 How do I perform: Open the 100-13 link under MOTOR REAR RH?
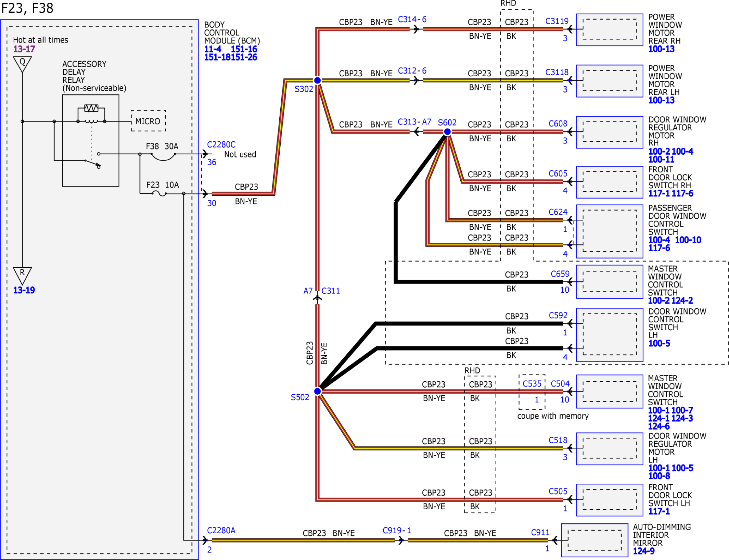[661, 49]
